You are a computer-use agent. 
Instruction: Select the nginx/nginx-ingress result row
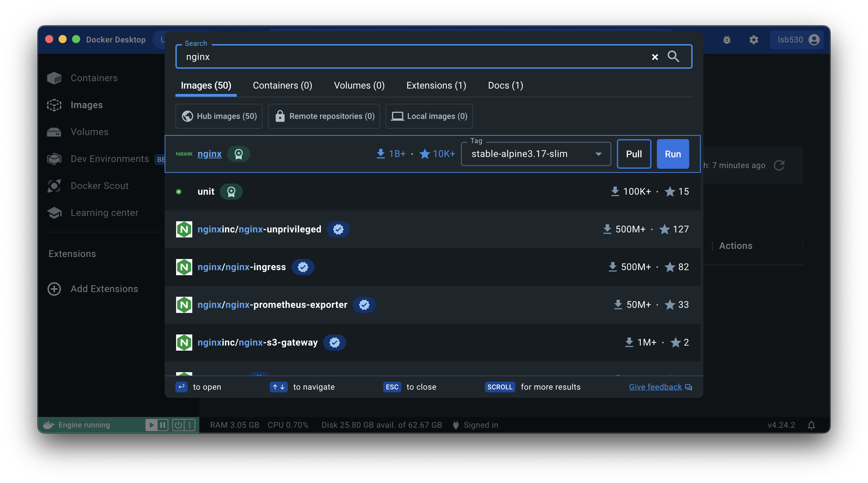pyautogui.click(x=432, y=267)
